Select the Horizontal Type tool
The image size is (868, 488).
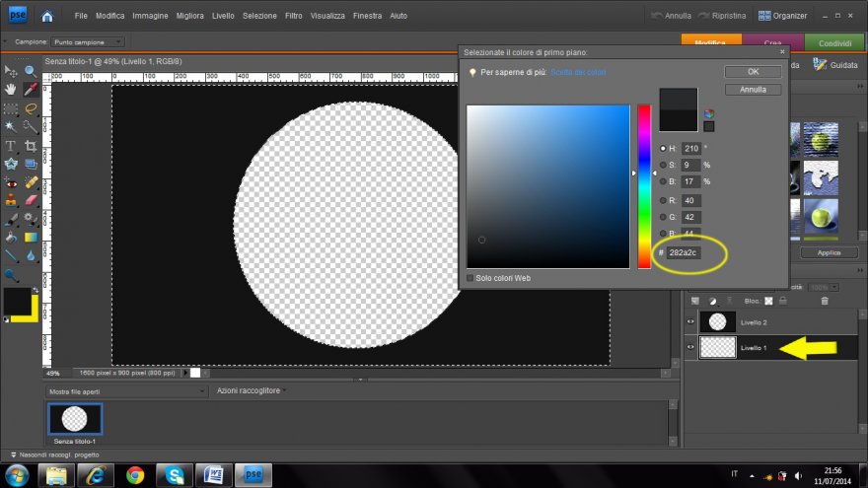[11, 146]
